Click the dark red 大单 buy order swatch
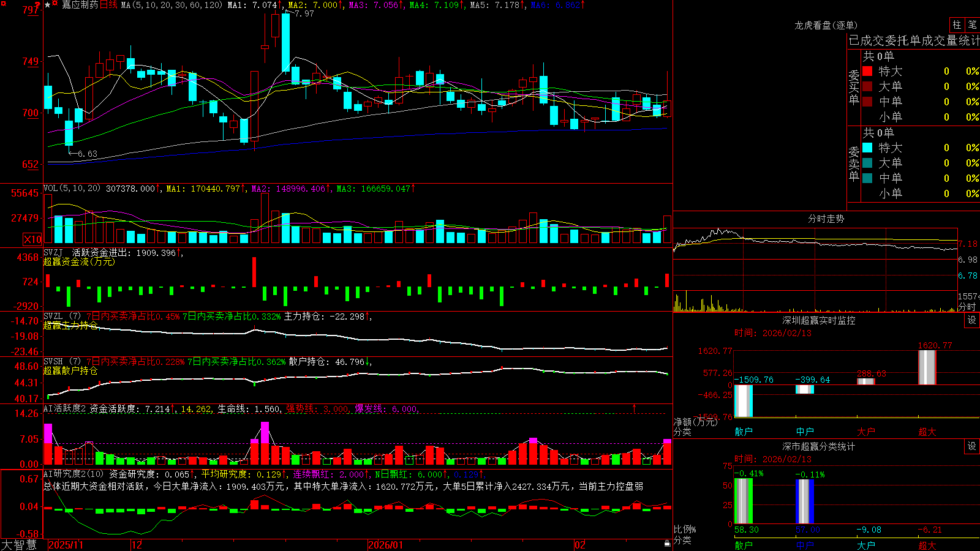Screen dimensions: 980x551 [867, 86]
